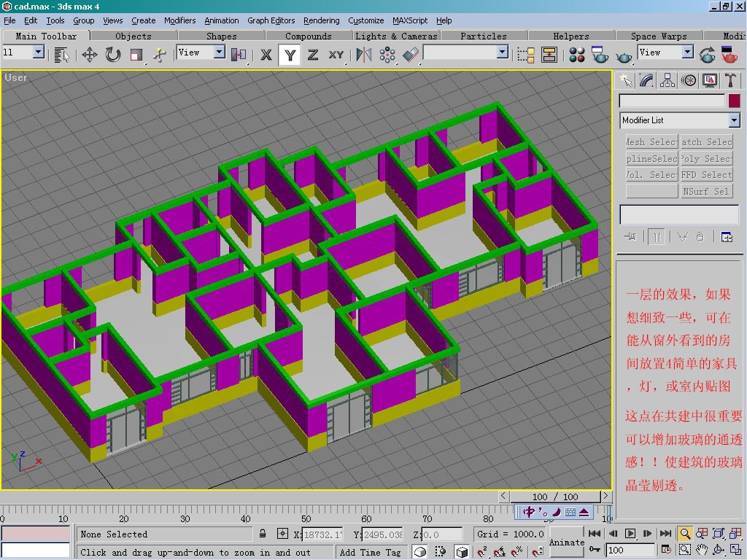This screenshot has height=560, width=747.
Task: Jump to the end frame
Action: pos(665,533)
